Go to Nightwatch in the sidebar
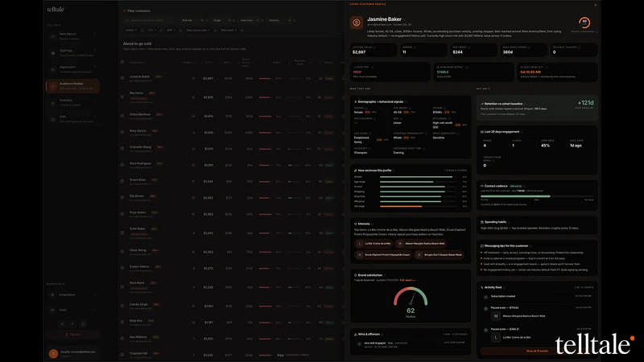This screenshot has height=362, width=644. point(73,69)
